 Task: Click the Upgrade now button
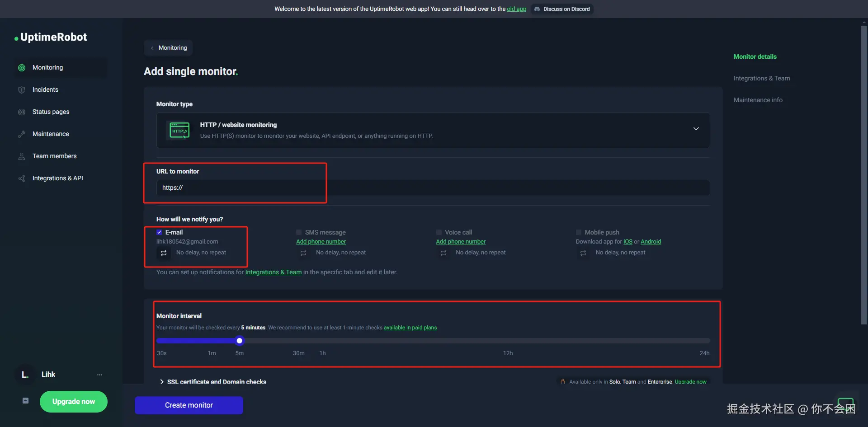point(74,402)
